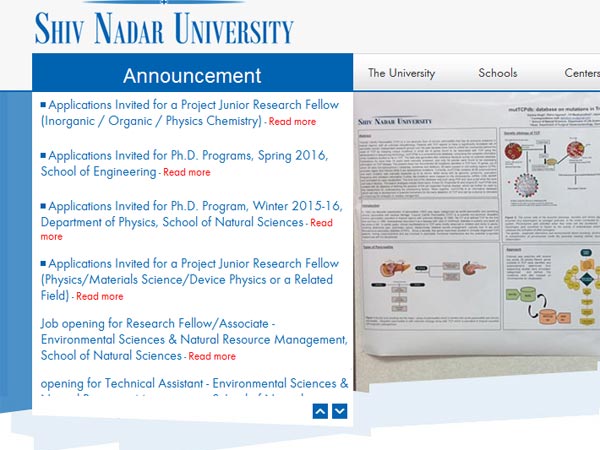600x450 pixels.
Task: Open the Centers menu
Action: coord(581,73)
